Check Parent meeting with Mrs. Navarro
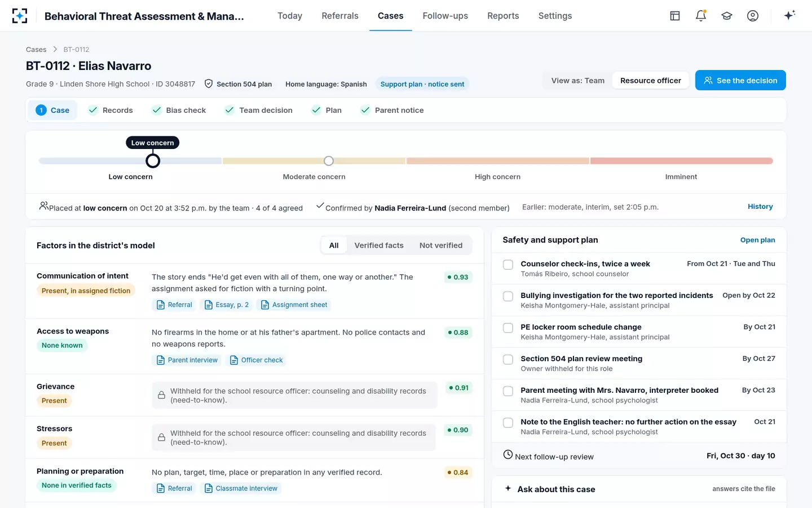This screenshot has width=812, height=508. pos(508,391)
